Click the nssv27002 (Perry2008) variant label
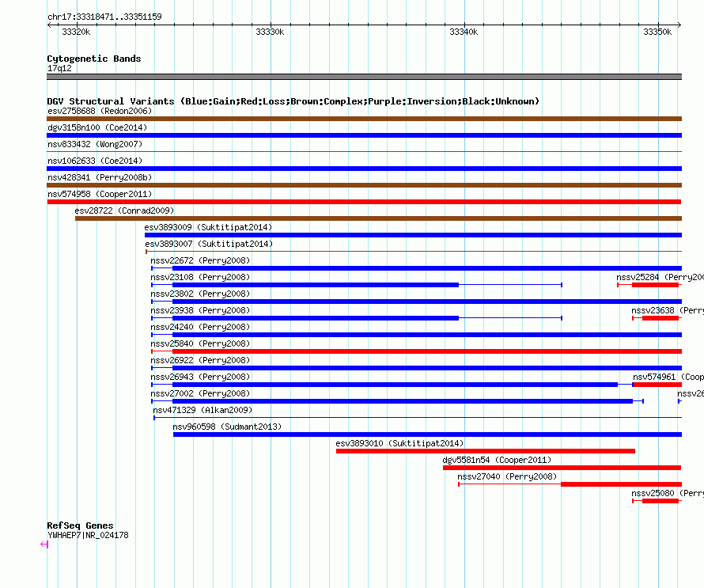 (200, 393)
